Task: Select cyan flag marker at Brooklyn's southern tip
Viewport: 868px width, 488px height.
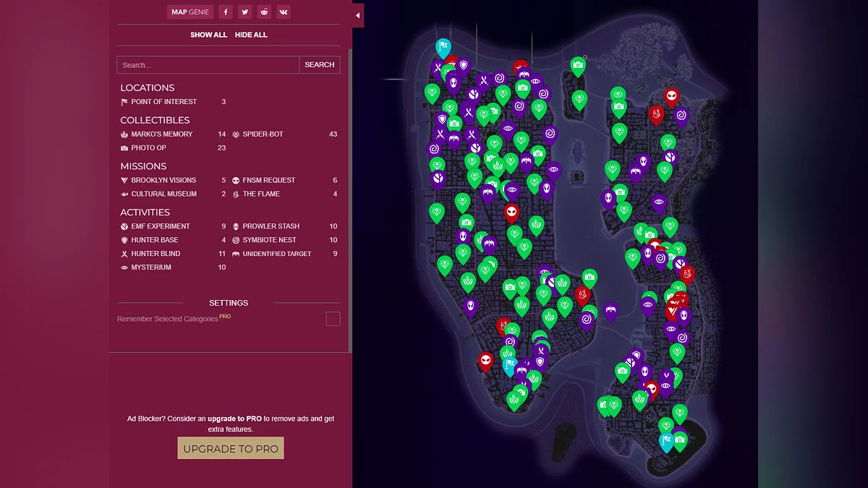Action: point(667,442)
